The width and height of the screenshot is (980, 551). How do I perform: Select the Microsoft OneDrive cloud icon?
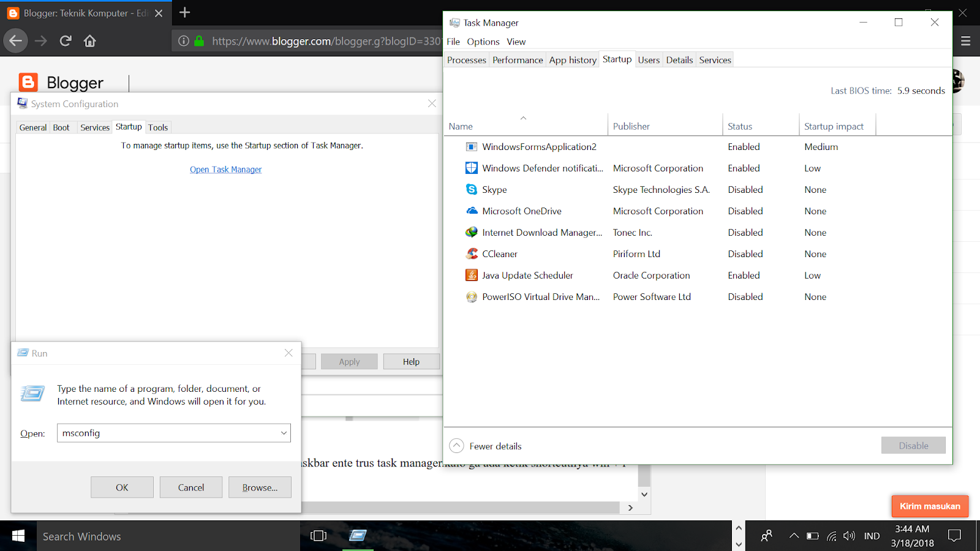[x=471, y=211]
